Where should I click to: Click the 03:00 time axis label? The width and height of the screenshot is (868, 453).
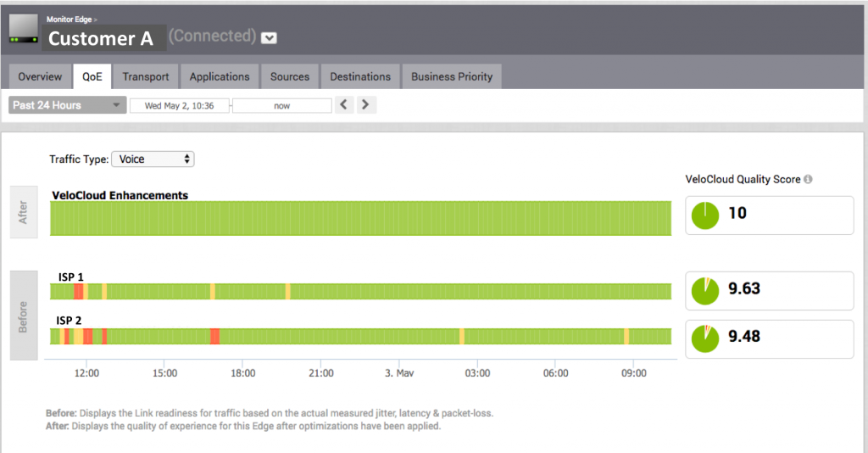[x=477, y=373]
